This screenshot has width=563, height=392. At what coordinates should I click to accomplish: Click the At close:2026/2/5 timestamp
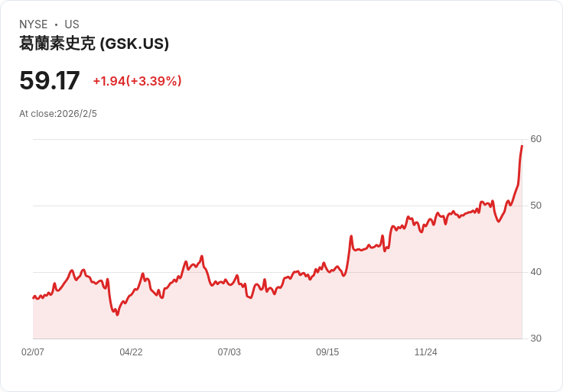pyautogui.click(x=58, y=114)
